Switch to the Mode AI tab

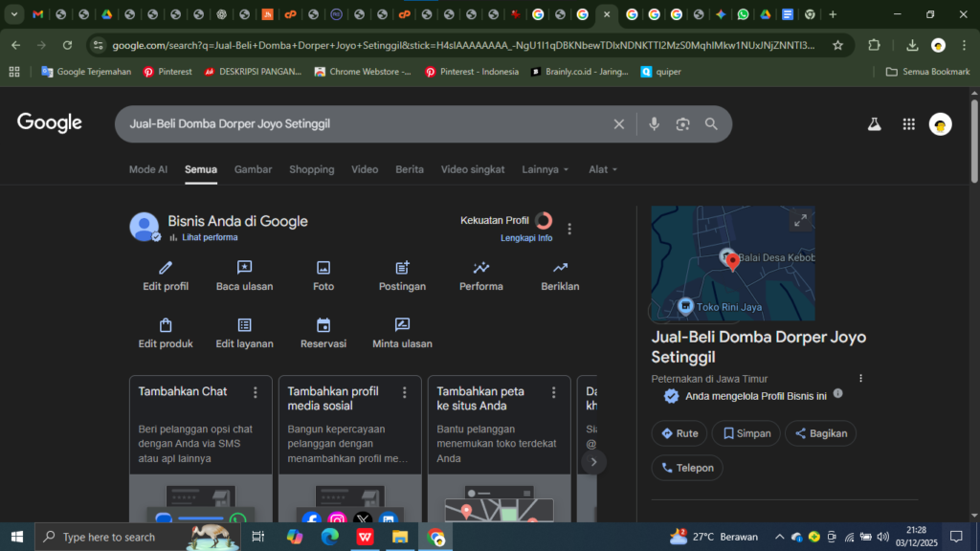coord(148,169)
